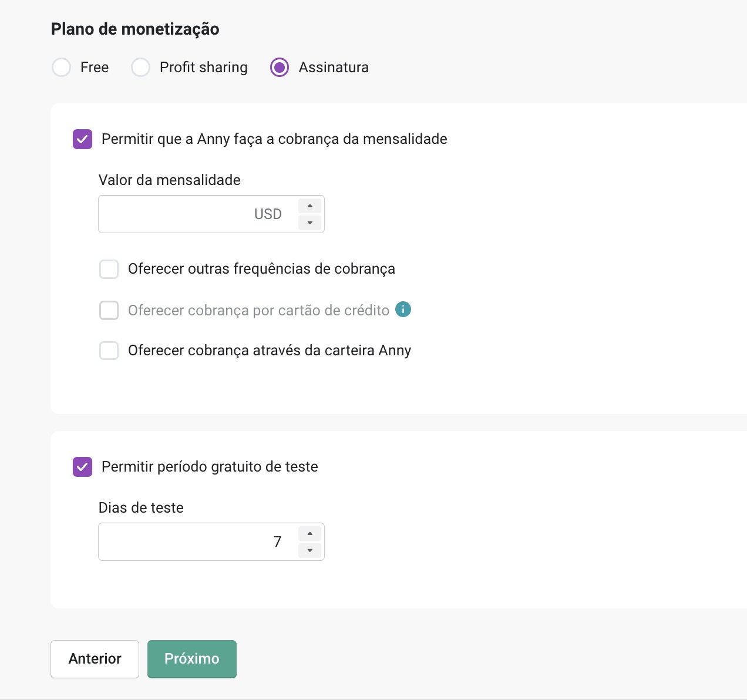Click the credit card info icon
This screenshot has width=747, height=700.
click(403, 309)
